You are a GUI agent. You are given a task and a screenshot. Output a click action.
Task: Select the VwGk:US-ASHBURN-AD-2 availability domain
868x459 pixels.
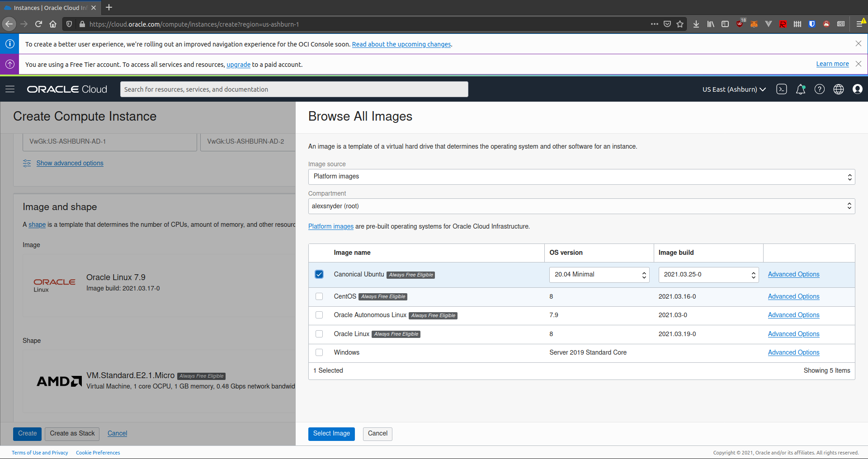[x=248, y=142]
